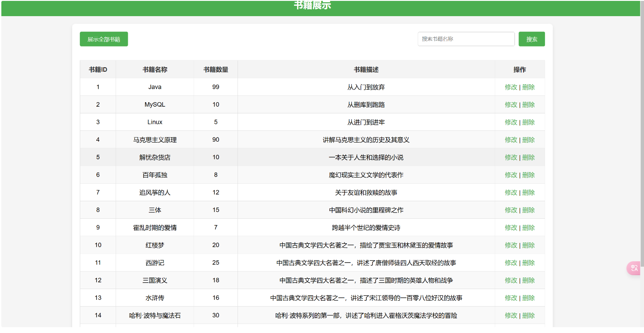Click 删除 in the 追风筝的人 row
Screen dimensions: 644x333
pos(528,192)
